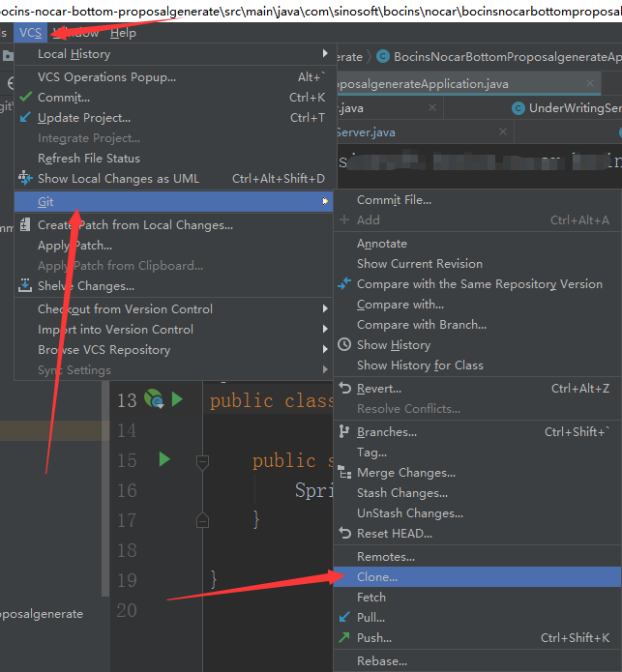This screenshot has height=672, width=622.
Task: Expand Import into Version Control submenu
Action: click(325, 329)
